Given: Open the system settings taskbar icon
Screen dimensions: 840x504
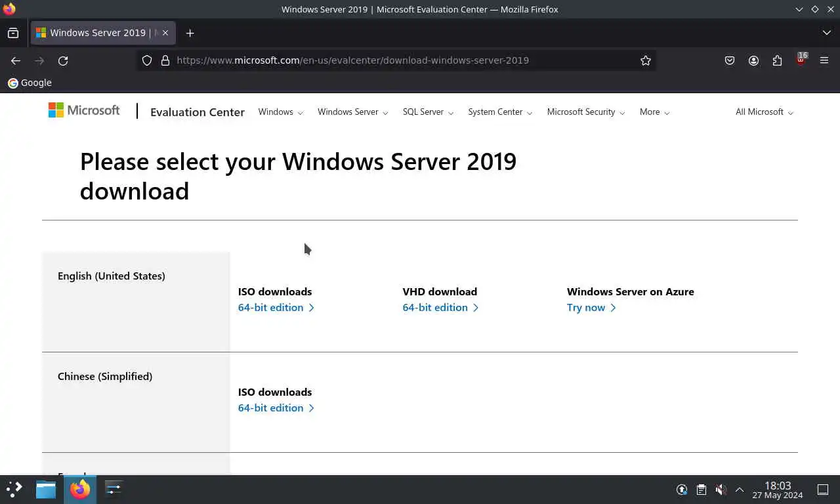Looking at the screenshot, I should (x=114, y=489).
